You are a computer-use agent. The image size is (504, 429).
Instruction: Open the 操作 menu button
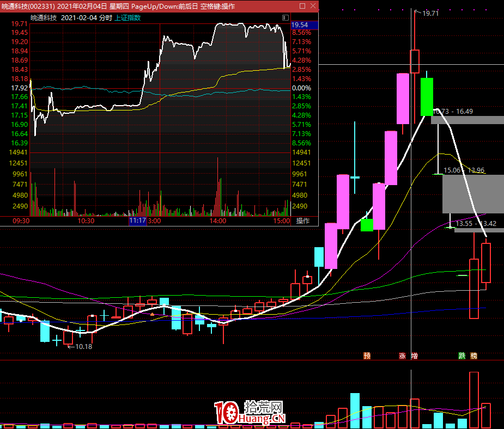click(x=302, y=221)
